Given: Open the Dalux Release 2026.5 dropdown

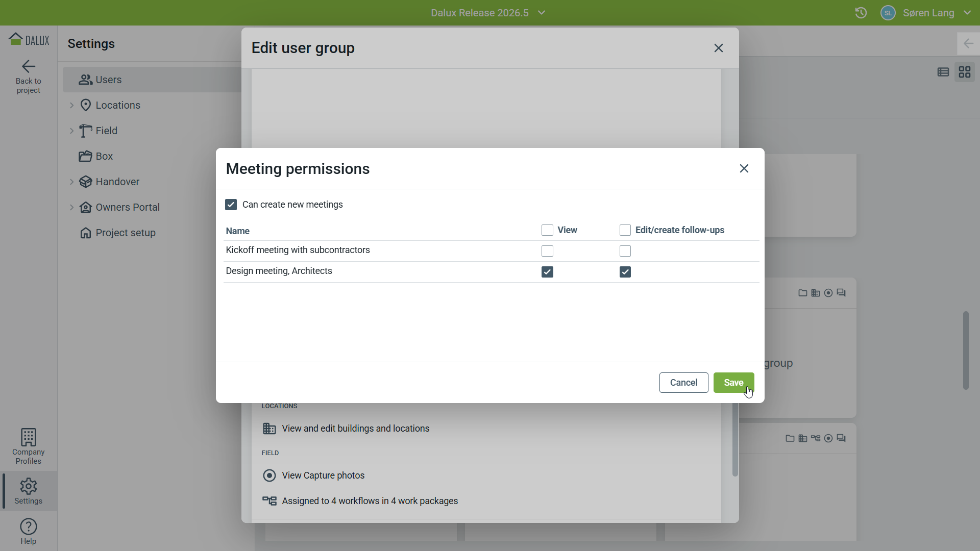Looking at the screenshot, I should [x=488, y=13].
